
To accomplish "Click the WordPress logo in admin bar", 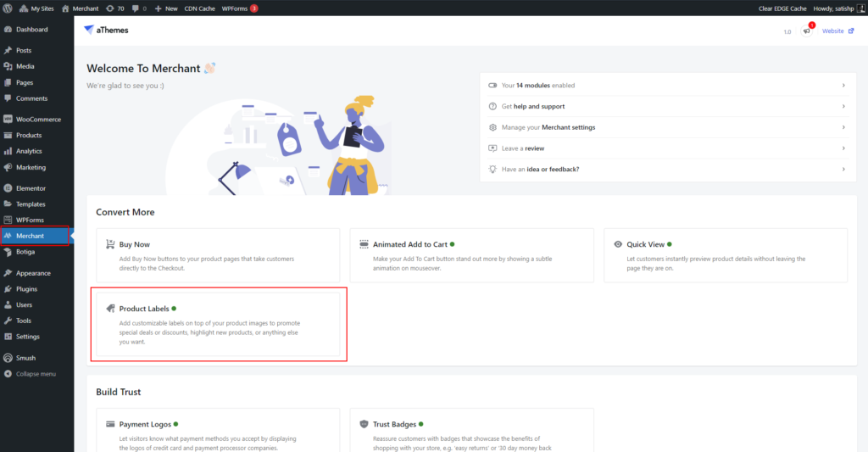I will (7, 8).
